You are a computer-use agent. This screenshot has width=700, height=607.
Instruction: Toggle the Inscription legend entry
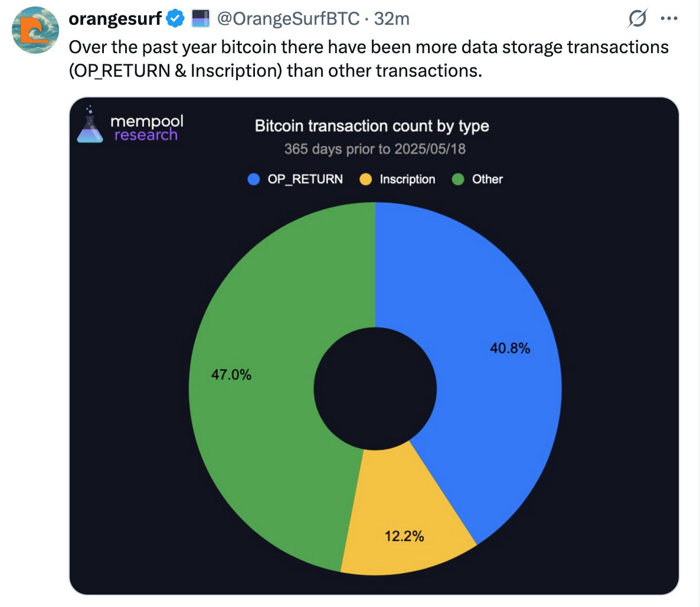(x=397, y=179)
